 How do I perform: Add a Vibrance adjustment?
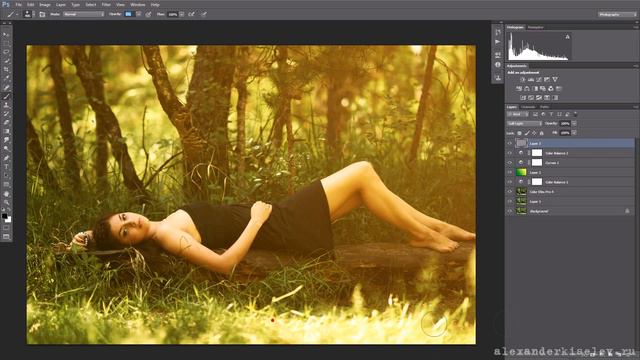click(555, 80)
